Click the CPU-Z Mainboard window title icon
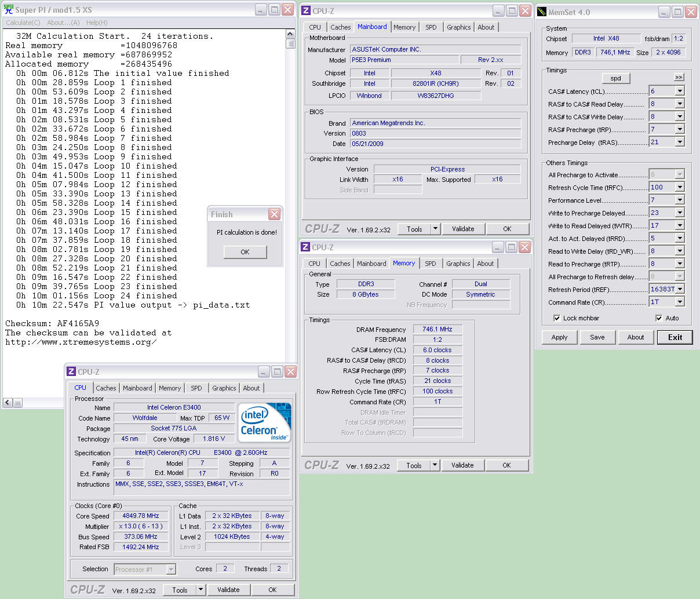Screen dimensions: 700x599 pyautogui.click(x=306, y=10)
